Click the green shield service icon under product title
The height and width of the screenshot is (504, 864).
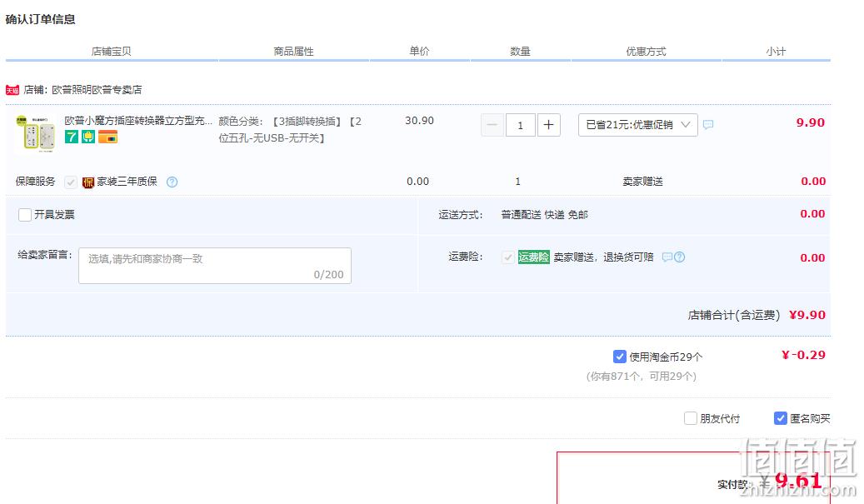click(x=88, y=137)
